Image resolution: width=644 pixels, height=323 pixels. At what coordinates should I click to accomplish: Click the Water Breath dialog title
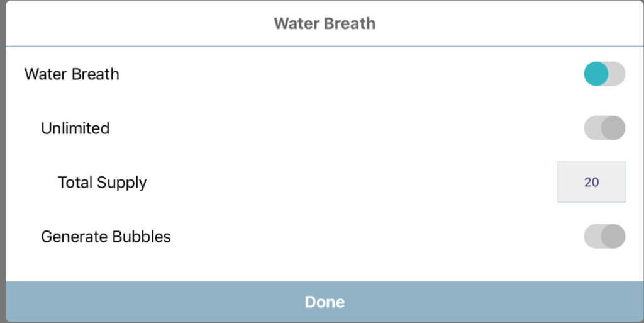[x=325, y=24]
